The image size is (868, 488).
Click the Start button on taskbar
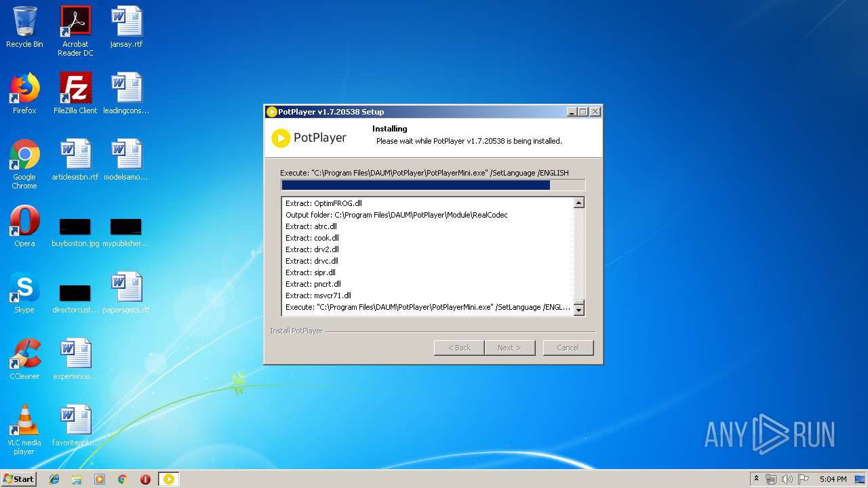coord(19,479)
